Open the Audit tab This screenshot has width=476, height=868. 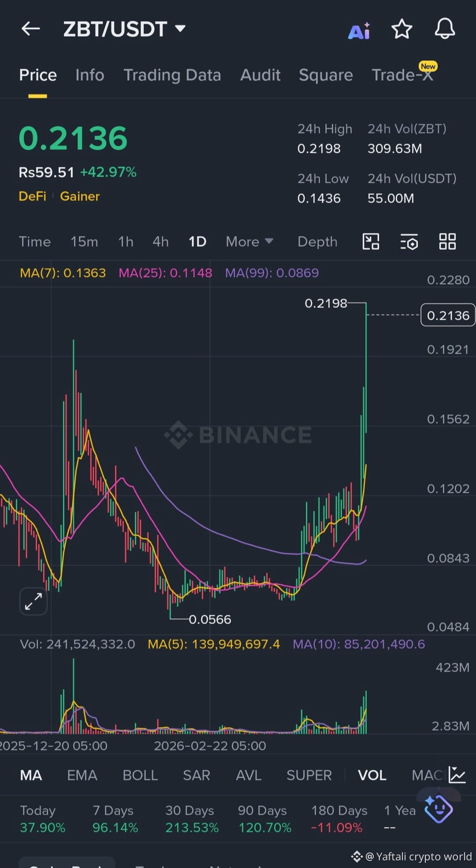(x=260, y=75)
